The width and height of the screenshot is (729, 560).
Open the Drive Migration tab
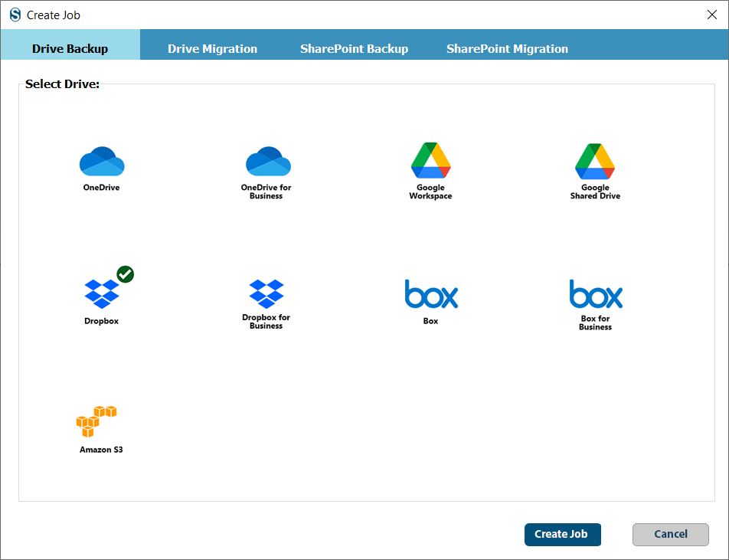212,49
